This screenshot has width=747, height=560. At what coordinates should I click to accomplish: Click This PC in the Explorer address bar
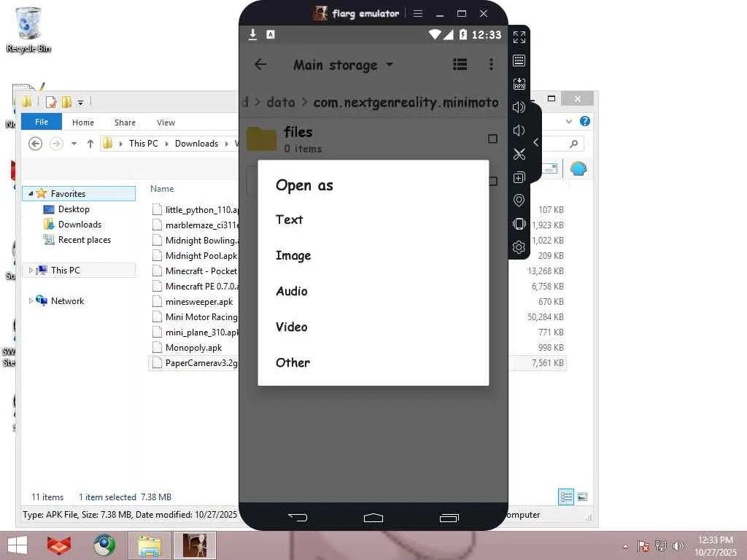click(144, 144)
